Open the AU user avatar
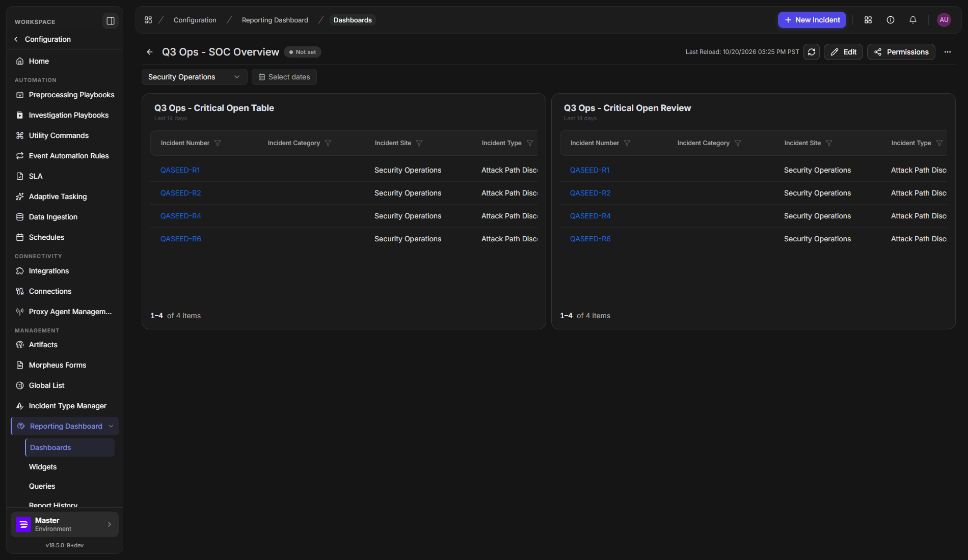 point(944,20)
